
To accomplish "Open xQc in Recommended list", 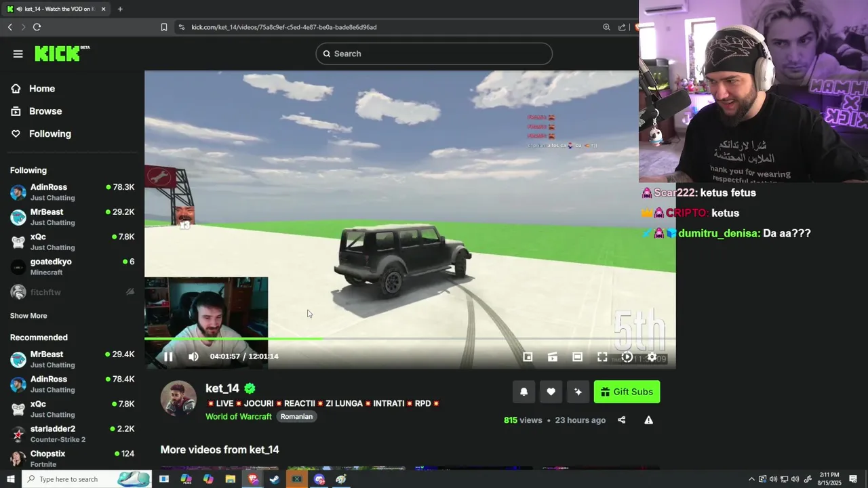I will pyautogui.click(x=72, y=409).
